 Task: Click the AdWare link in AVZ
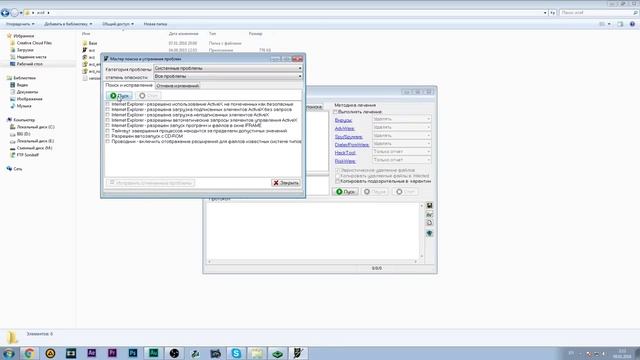tap(344, 129)
